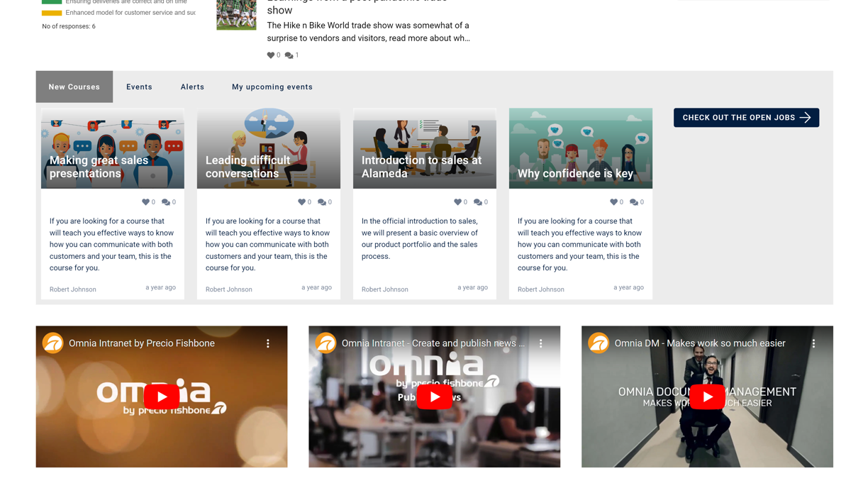868x488 pixels.
Task: Click the yellow poll legend swatch
Action: pos(52,13)
